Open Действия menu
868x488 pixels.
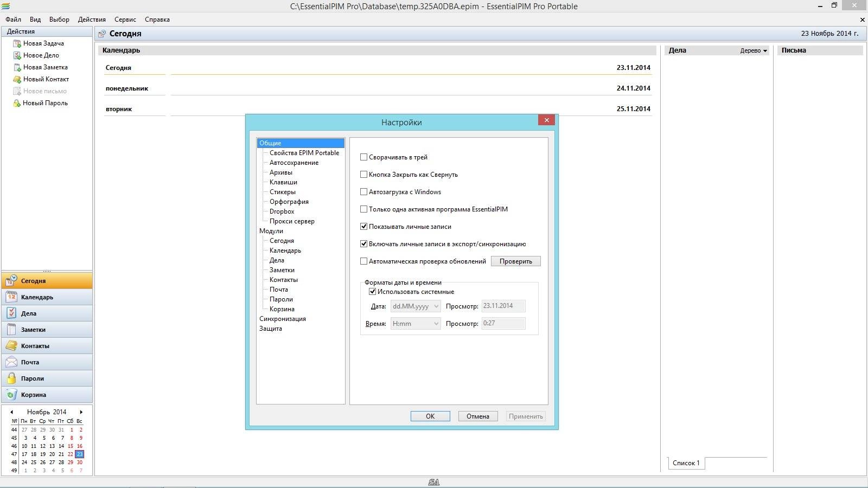point(92,20)
